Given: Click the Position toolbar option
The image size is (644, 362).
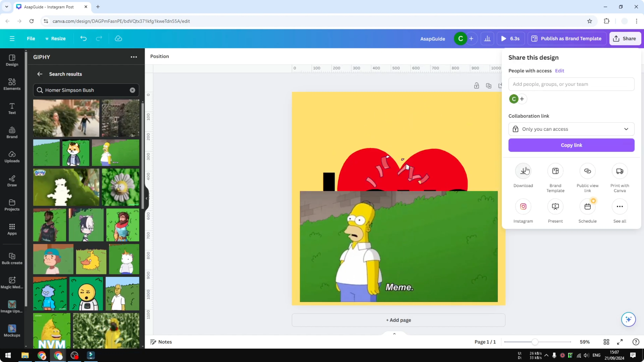Looking at the screenshot, I should (159, 56).
